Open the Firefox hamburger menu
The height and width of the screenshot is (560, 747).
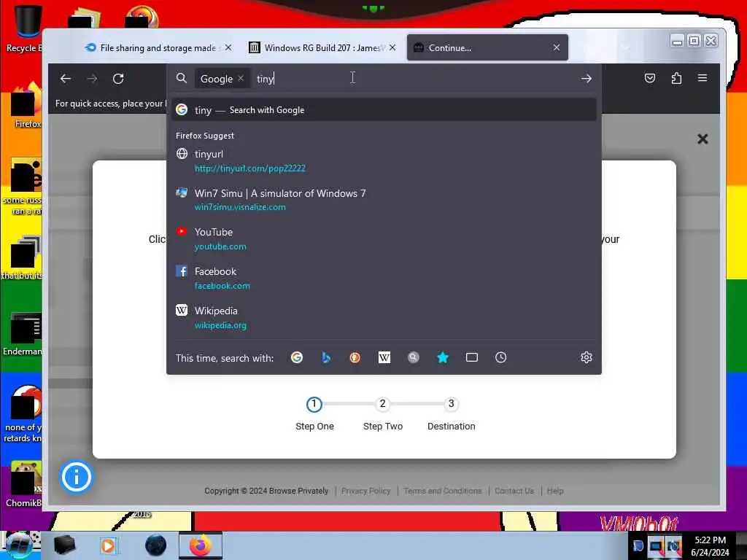[703, 77]
